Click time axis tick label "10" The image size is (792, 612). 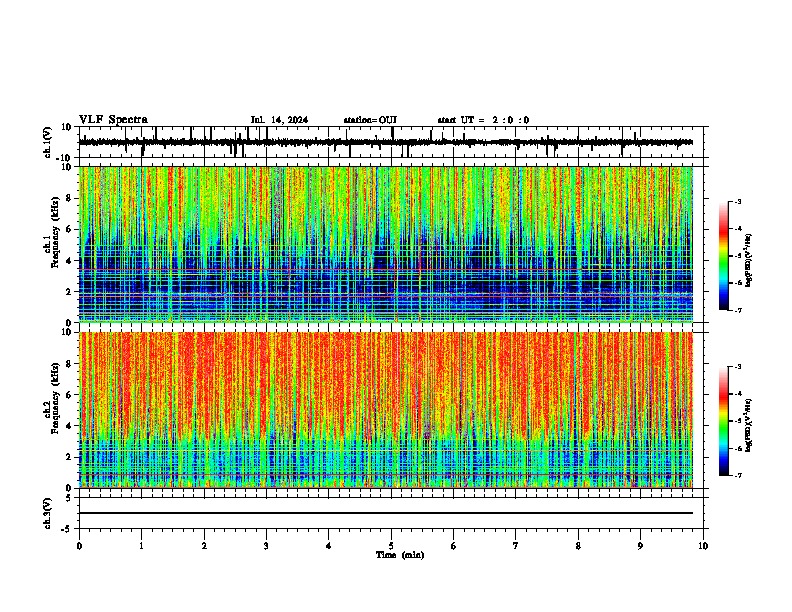tap(703, 546)
